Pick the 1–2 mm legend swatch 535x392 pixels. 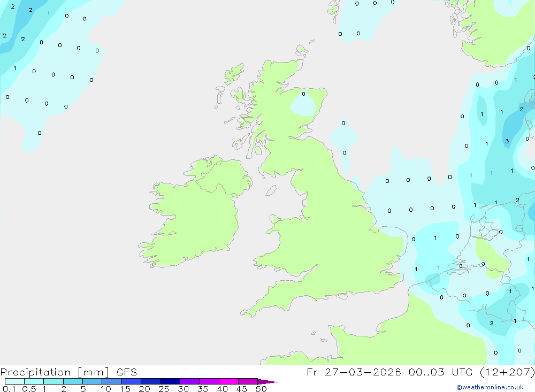coord(53,381)
